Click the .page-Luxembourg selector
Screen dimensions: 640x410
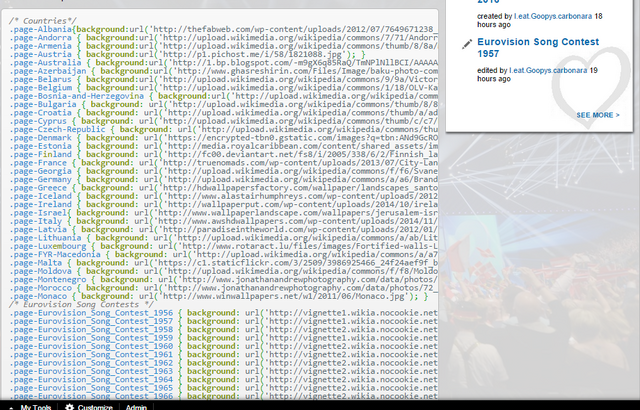click(x=47, y=246)
